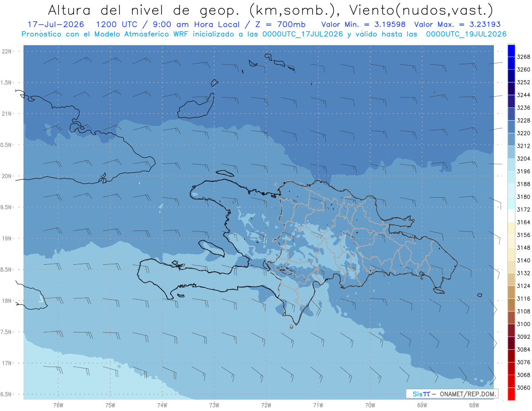Click the '3252' color bar value
The height and width of the screenshot is (411, 532).
tap(524, 82)
